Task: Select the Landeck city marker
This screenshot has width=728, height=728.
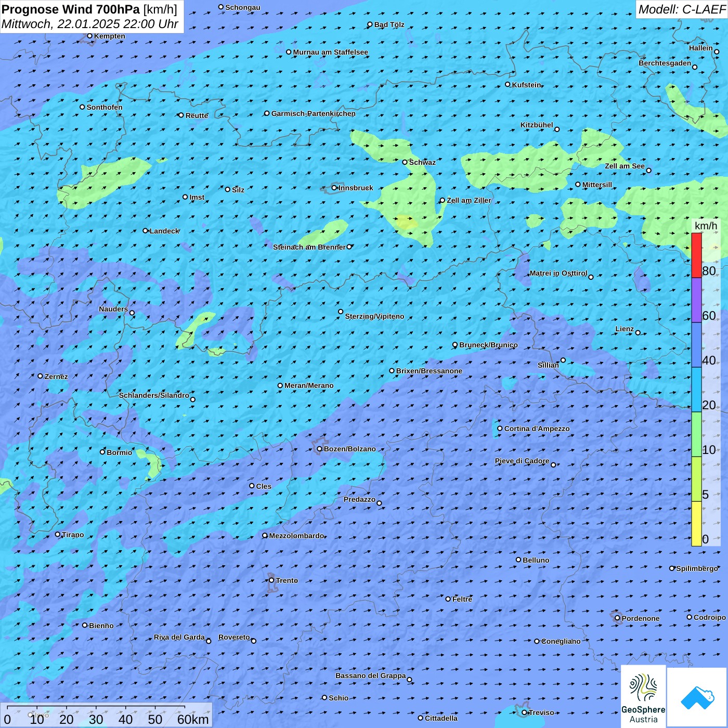Action: 146,231
